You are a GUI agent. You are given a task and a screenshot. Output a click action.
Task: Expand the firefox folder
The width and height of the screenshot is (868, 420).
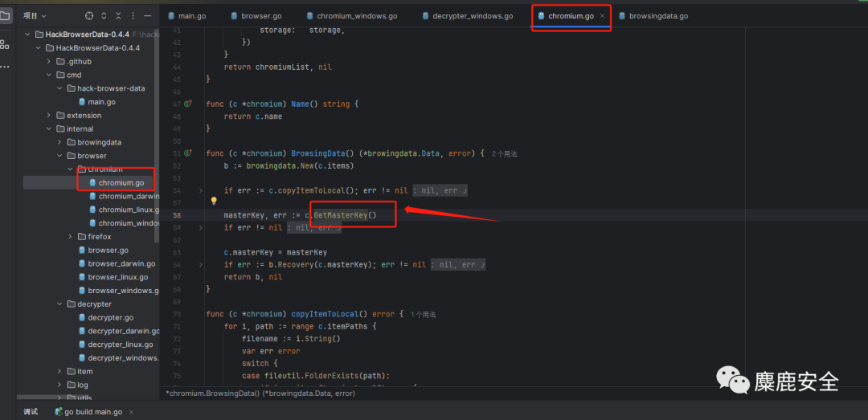coord(70,237)
